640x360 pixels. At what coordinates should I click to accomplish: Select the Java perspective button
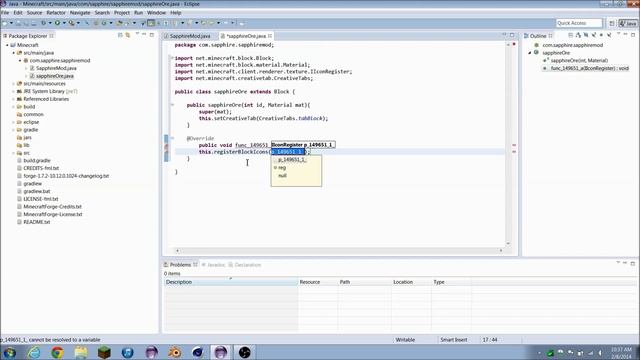click(628, 23)
